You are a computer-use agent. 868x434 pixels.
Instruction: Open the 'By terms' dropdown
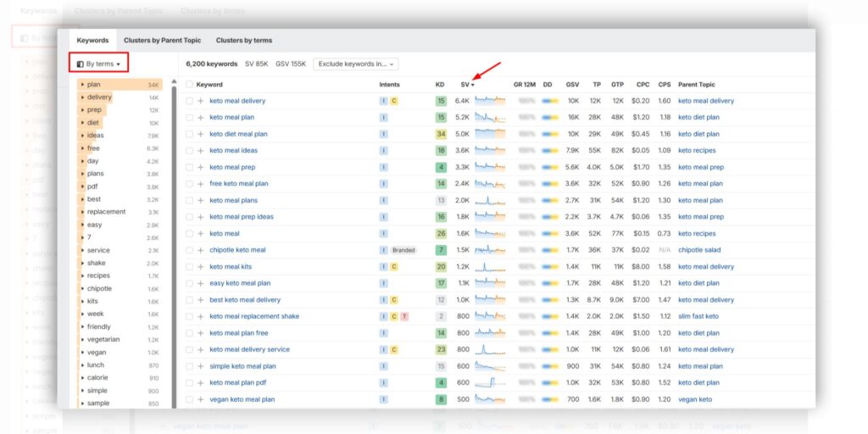pos(98,64)
